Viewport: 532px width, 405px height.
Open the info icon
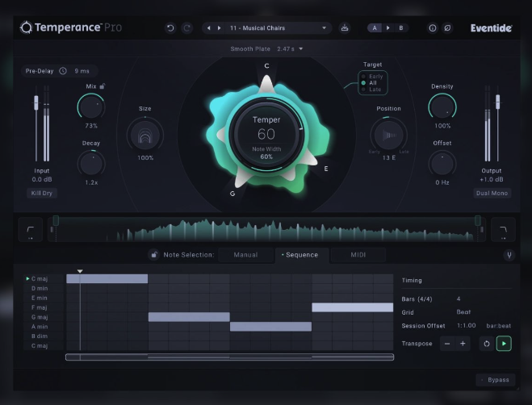point(432,28)
